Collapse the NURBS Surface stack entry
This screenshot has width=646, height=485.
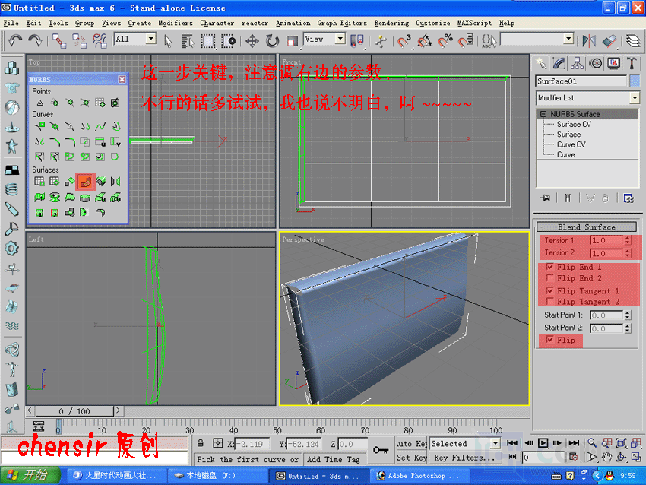pyautogui.click(x=543, y=114)
